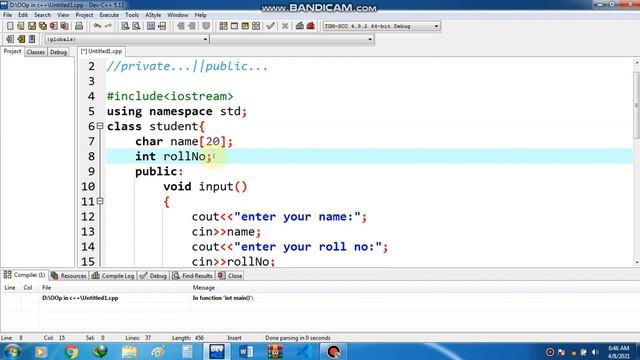
Task: Open Google Chrome from the taskbar
Action: [x=71, y=351]
